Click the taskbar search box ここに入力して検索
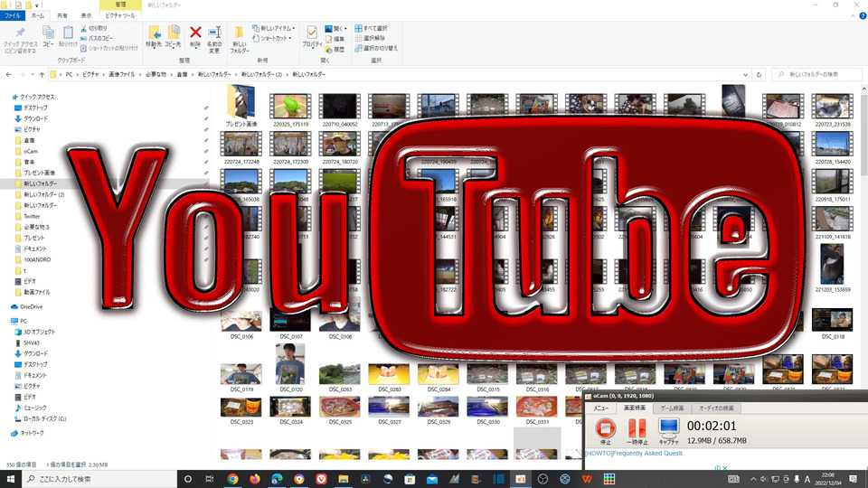 (x=99, y=479)
